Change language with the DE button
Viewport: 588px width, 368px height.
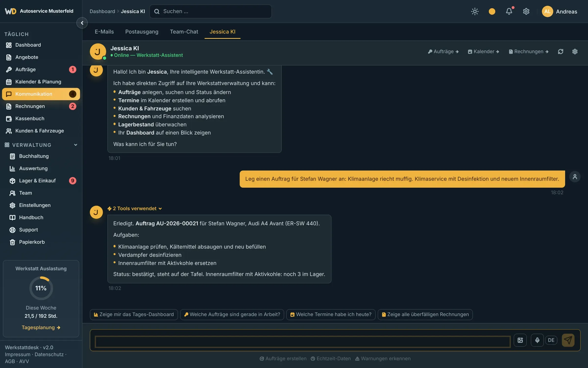(551, 340)
